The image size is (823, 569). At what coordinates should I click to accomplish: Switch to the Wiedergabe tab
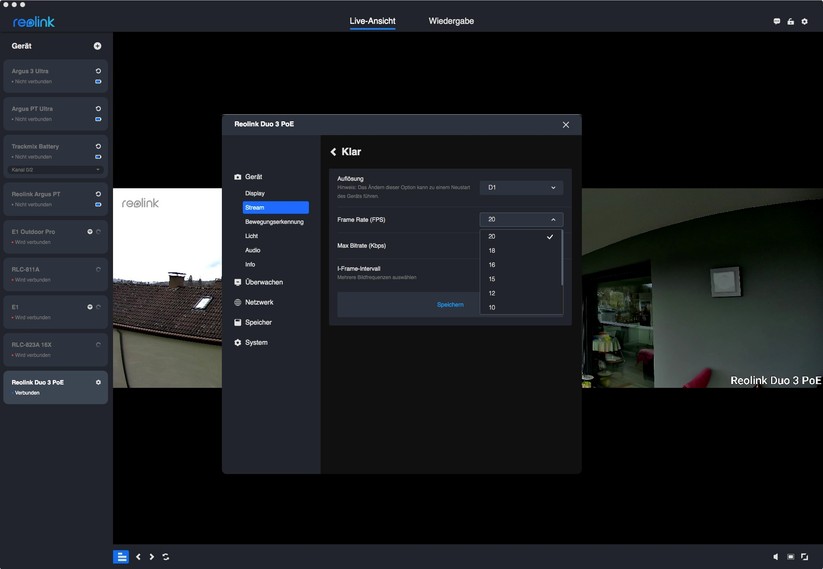click(451, 21)
